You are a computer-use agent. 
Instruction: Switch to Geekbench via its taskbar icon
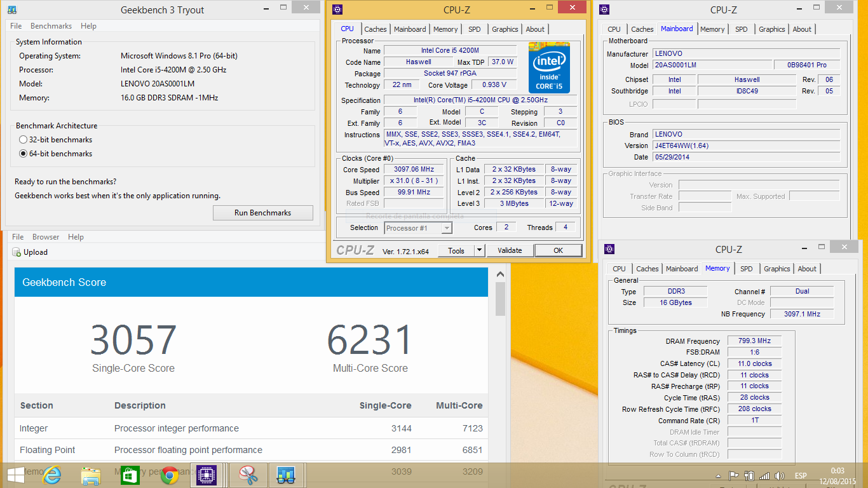pyautogui.click(x=286, y=475)
